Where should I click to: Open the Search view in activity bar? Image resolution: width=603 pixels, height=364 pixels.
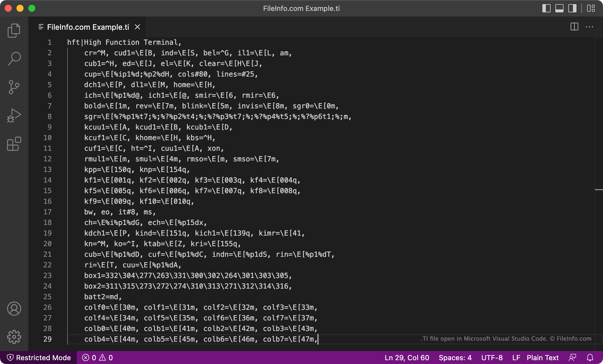pyautogui.click(x=14, y=59)
